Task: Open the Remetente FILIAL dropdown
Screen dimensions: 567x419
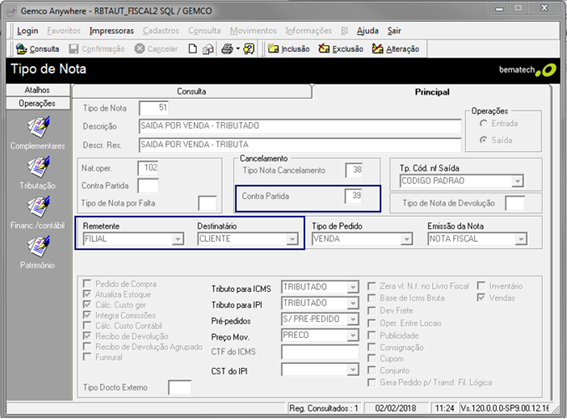Action: coord(178,239)
